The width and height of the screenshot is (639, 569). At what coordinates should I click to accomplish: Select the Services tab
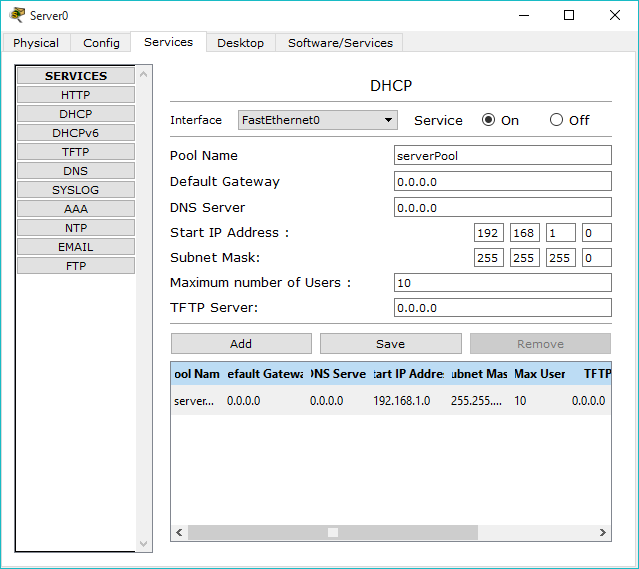(168, 42)
